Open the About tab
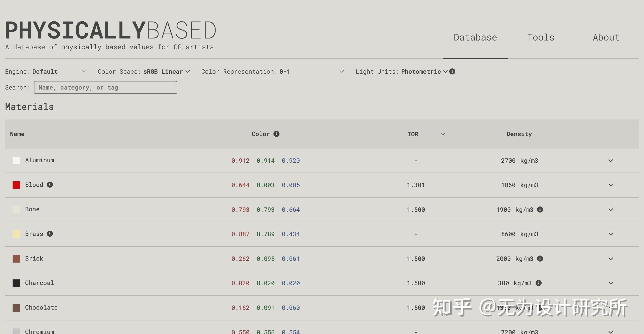This screenshot has height=334, width=644. point(606,37)
